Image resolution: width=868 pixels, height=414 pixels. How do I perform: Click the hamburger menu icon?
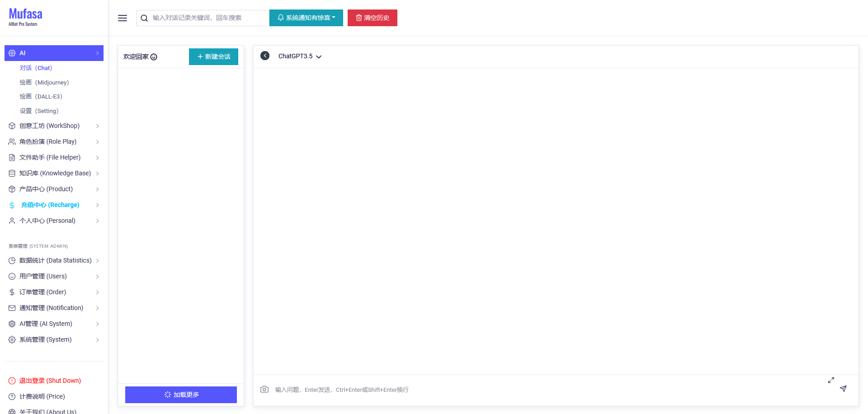(x=123, y=18)
